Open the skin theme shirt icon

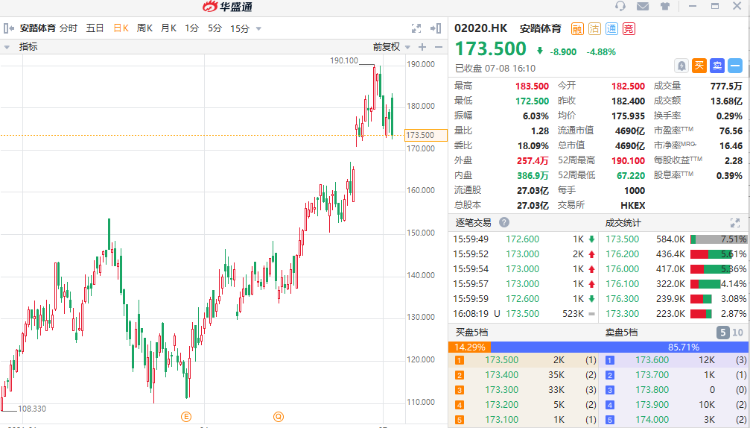pyautogui.click(x=665, y=6)
